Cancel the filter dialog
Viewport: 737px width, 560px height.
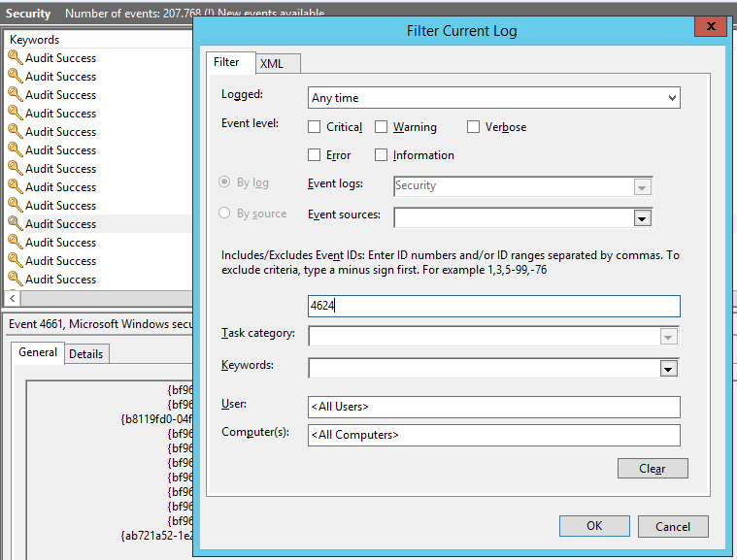(x=673, y=526)
